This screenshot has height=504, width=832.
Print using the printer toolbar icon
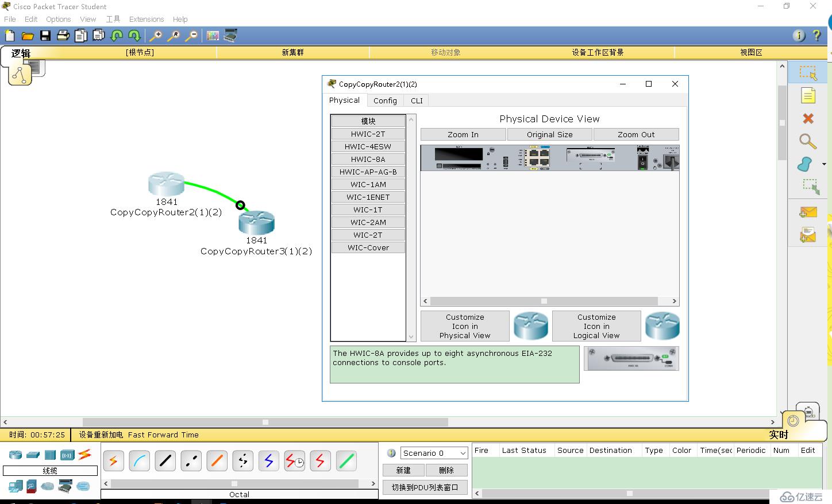[63, 36]
